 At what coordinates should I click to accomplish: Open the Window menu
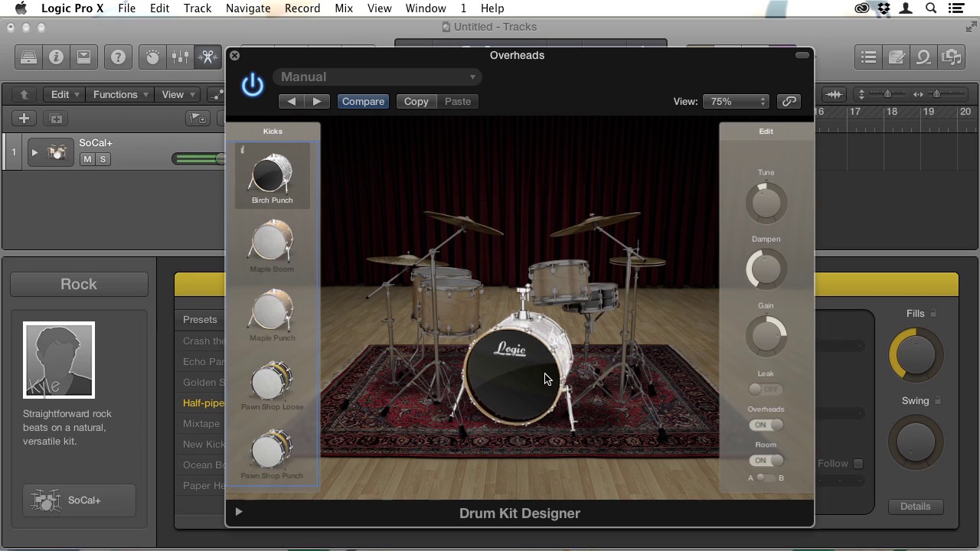(x=426, y=8)
